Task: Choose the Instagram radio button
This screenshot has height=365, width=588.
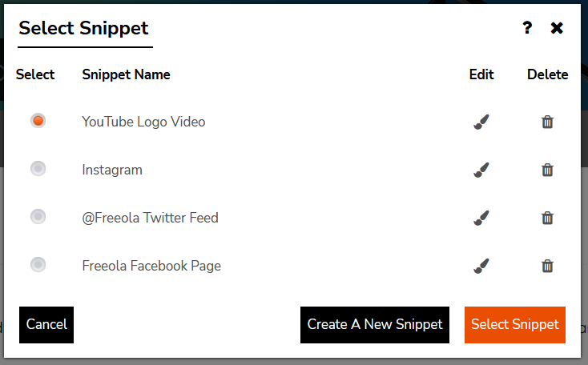Action: tap(38, 169)
